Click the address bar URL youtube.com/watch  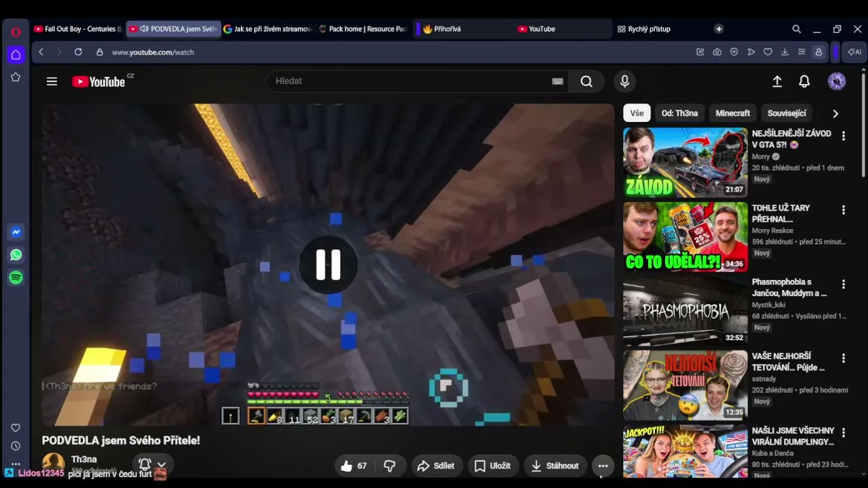coord(153,52)
